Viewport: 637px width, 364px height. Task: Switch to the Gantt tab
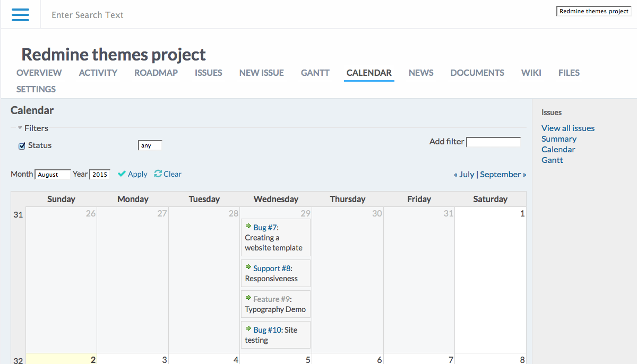click(315, 73)
